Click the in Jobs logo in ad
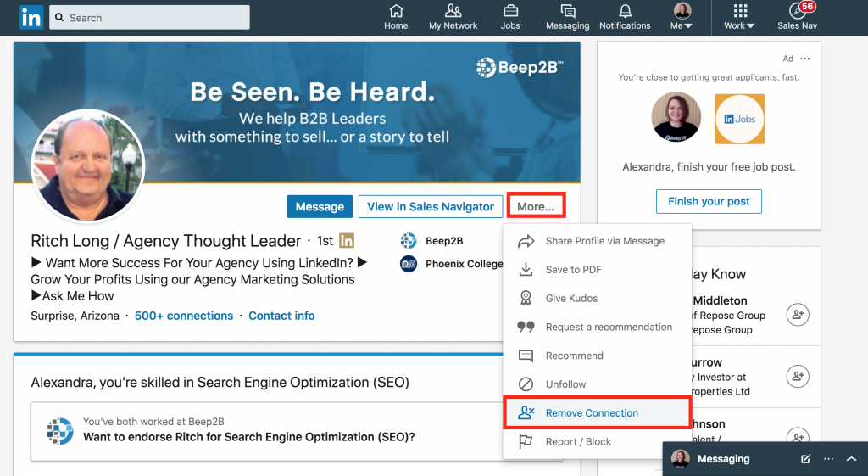The image size is (868, 476). pyautogui.click(x=739, y=119)
